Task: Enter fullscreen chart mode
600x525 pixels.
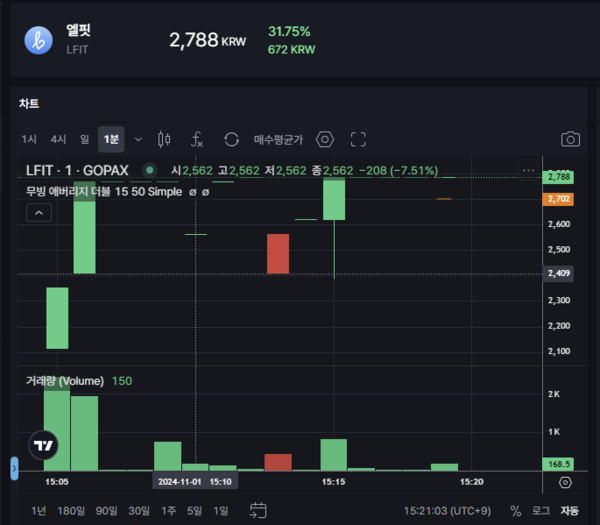Action: pyautogui.click(x=358, y=140)
